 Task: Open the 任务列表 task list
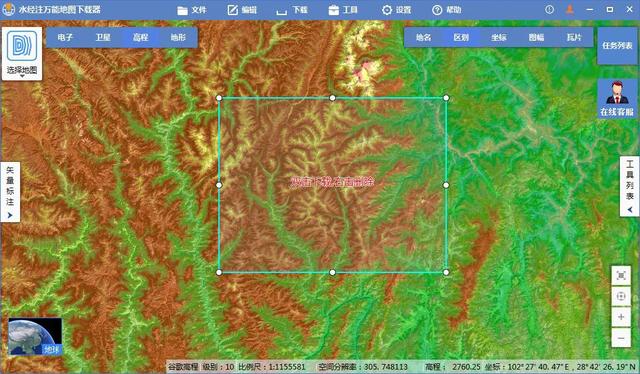pos(617,46)
